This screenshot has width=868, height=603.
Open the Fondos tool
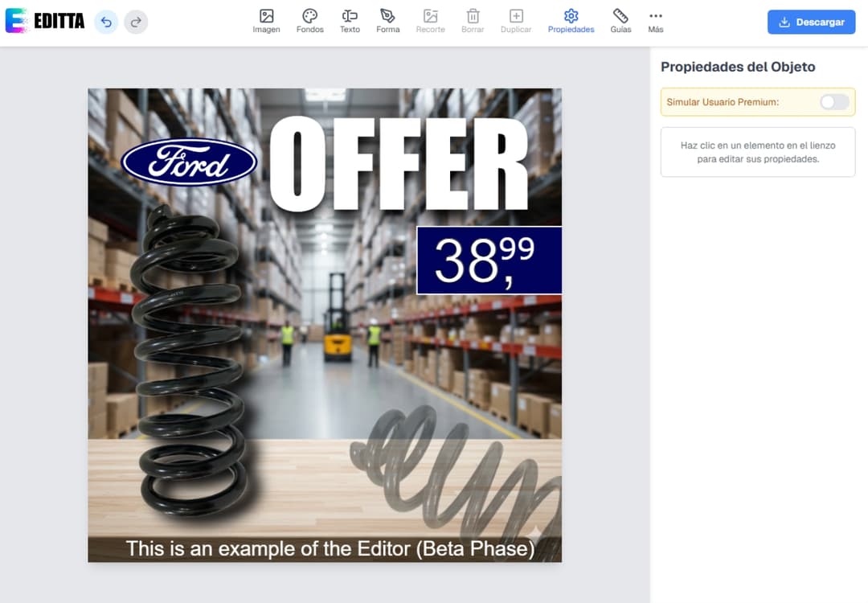(x=309, y=22)
